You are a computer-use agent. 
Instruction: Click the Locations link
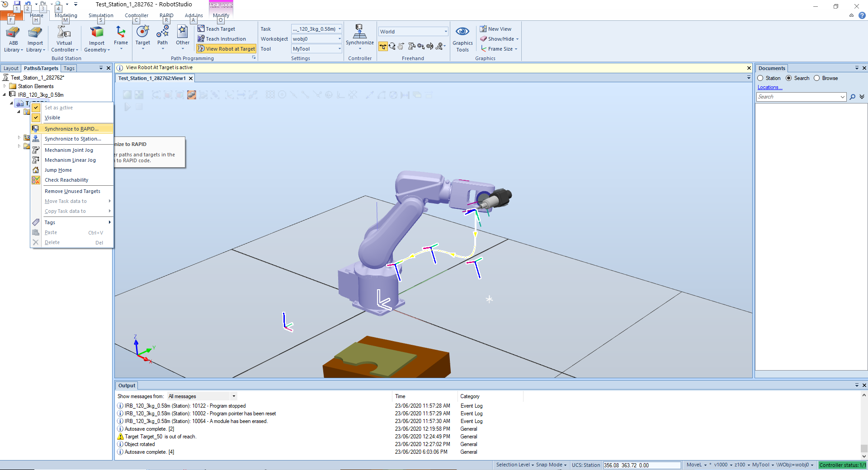click(769, 87)
